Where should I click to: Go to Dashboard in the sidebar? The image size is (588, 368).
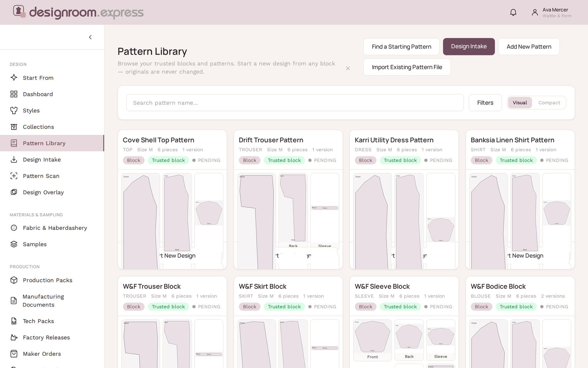(52, 94)
